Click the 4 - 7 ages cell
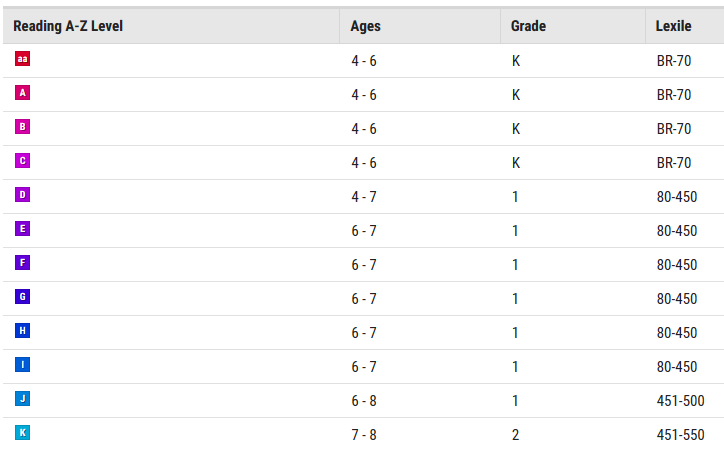 (364, 197)
